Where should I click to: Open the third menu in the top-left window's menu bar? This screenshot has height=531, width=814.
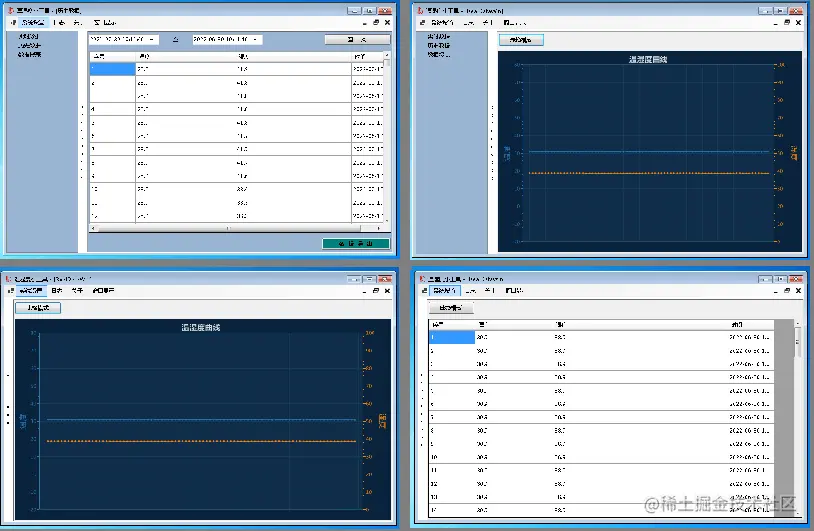78,23
